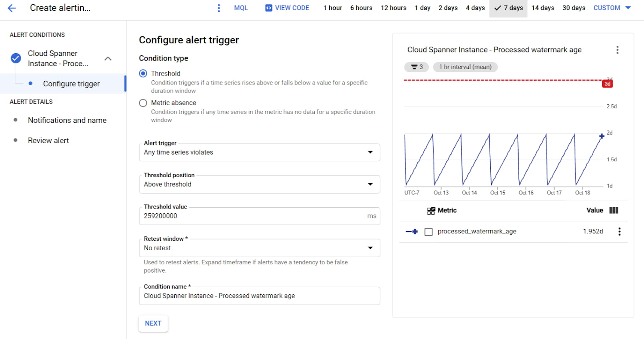This screenshot has height=339, width=644.
Task: Click the NEXT button
Action: pos(153,324)
